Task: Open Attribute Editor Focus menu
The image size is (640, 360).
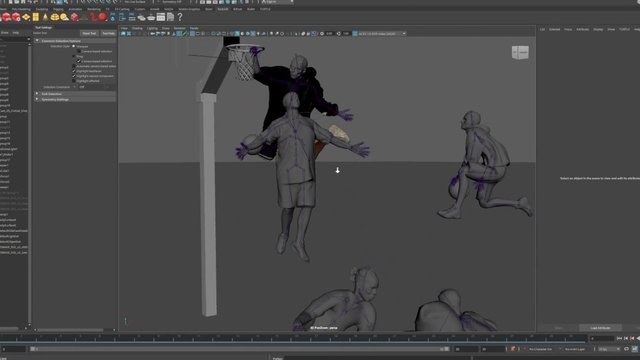Action: 568,29
